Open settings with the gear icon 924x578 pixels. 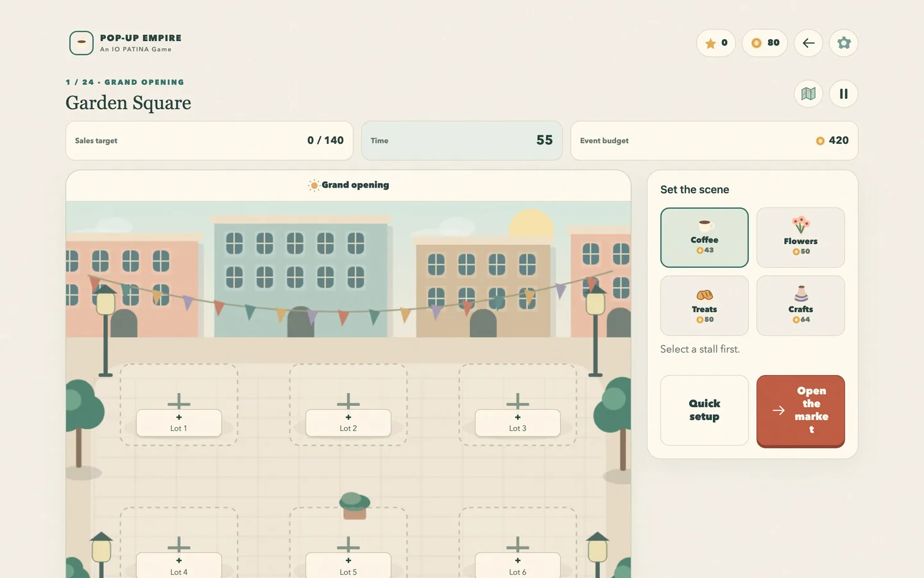point(844,43)
